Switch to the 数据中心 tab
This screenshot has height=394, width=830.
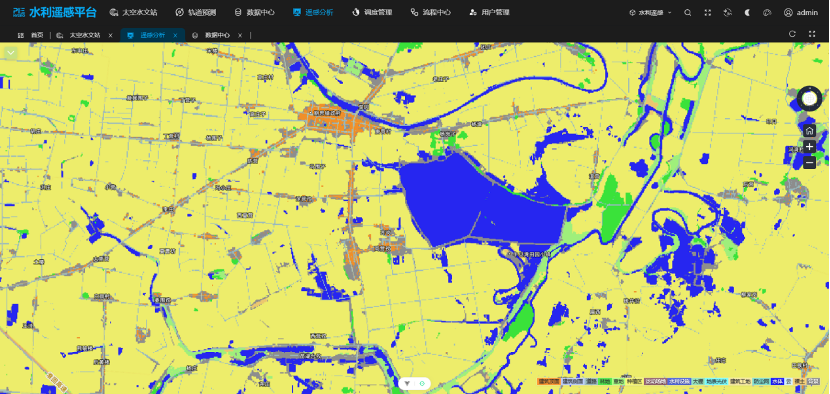pyautogui.click(x=217, y=35)
